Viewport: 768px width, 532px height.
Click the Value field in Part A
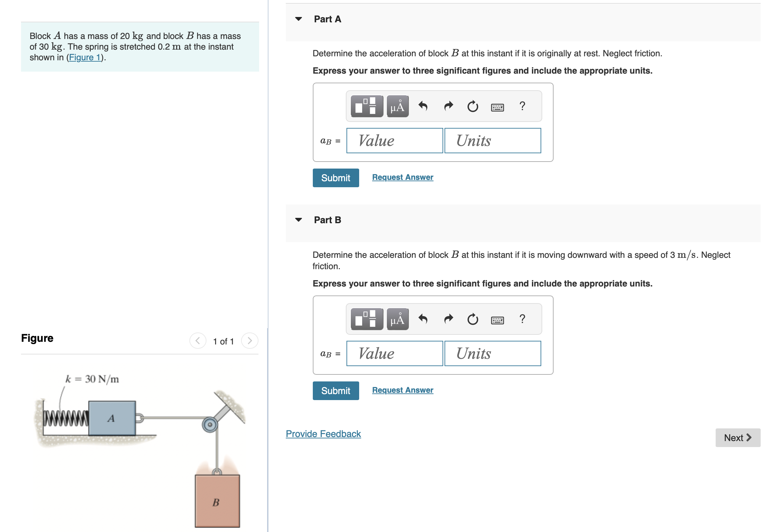pos(395,141)
